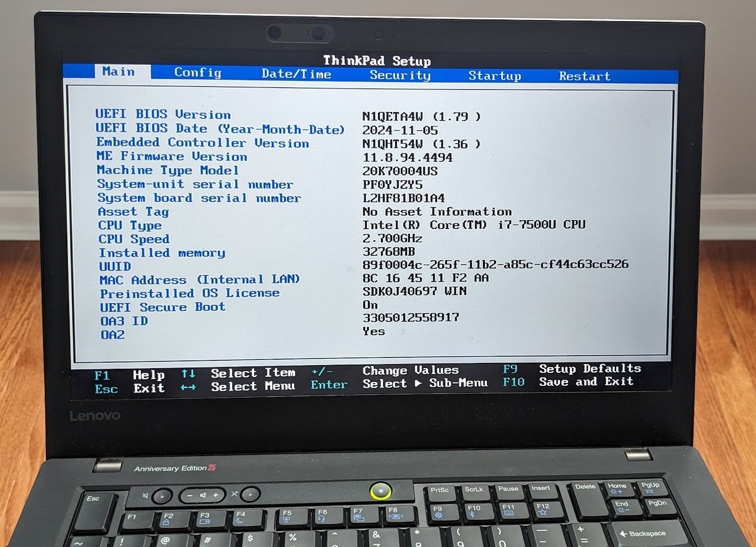The image size is (756, 547).
Task: Click the Secure Boot On value
Action: pos(370,305)
